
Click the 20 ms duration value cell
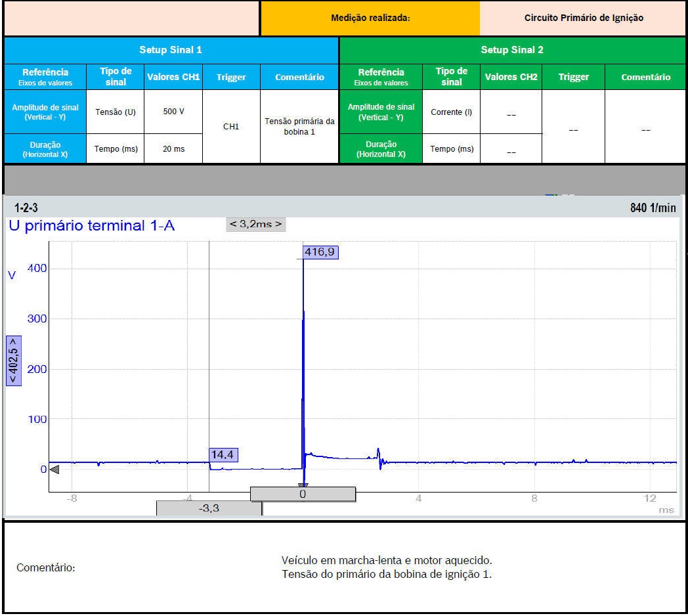coord(173,149)
